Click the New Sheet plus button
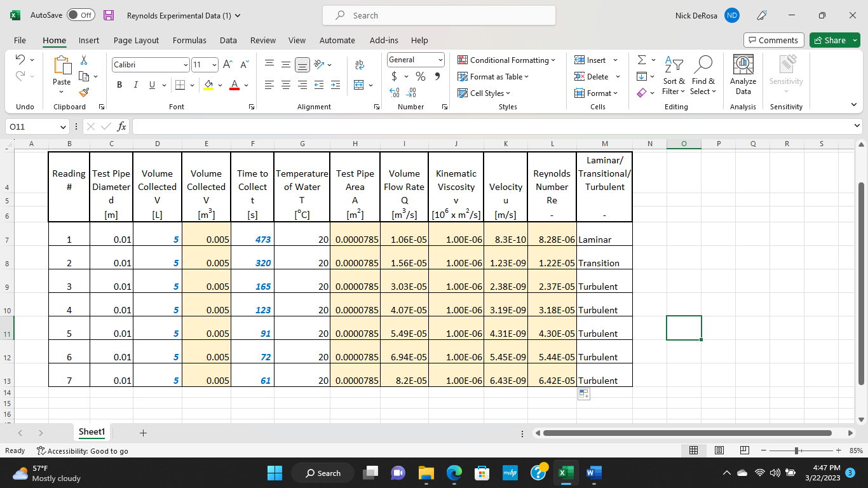 click(x=143, y=433)
